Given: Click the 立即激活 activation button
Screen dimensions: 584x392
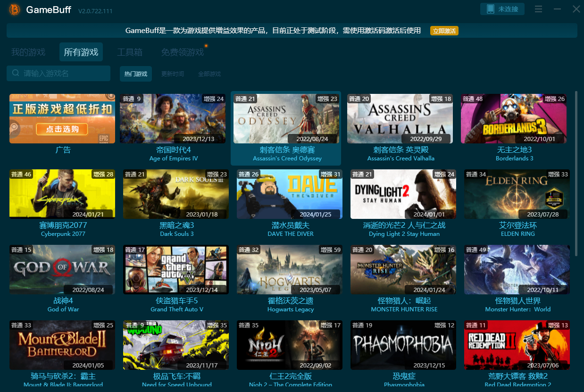Looking at the screenshot, I should (444, 31).
